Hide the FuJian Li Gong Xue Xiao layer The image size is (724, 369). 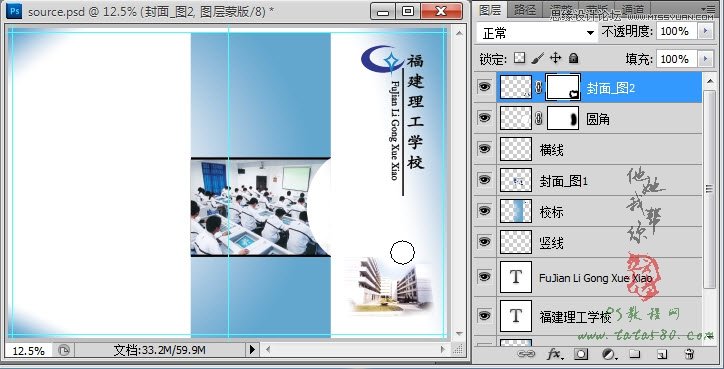tap(484, 276)
